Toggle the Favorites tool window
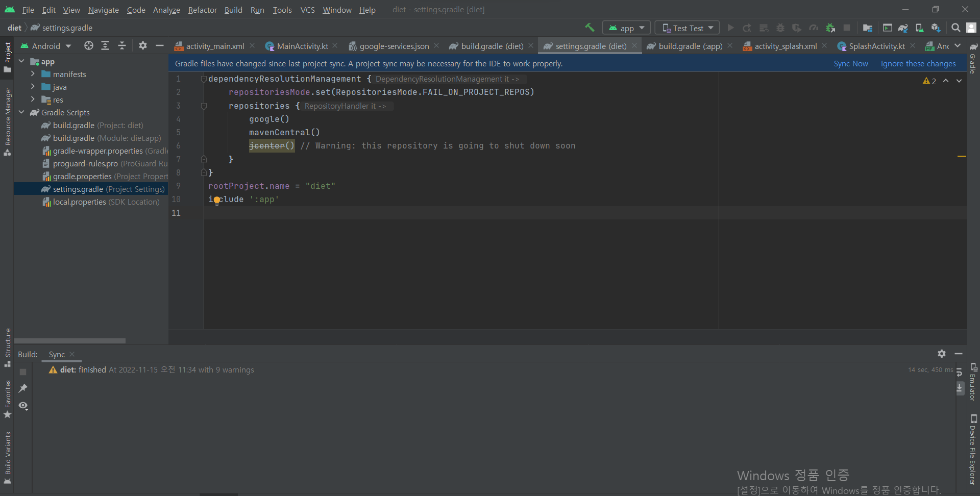The height and width of the screenshot is (496, 980). 7,399
